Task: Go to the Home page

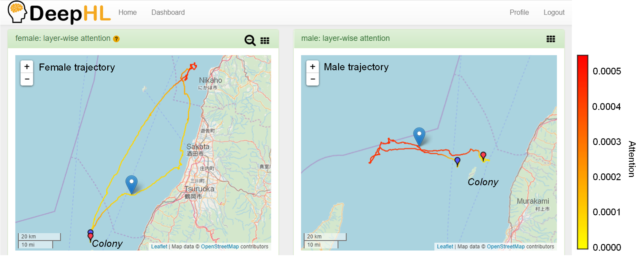Action: coord(128,12)
